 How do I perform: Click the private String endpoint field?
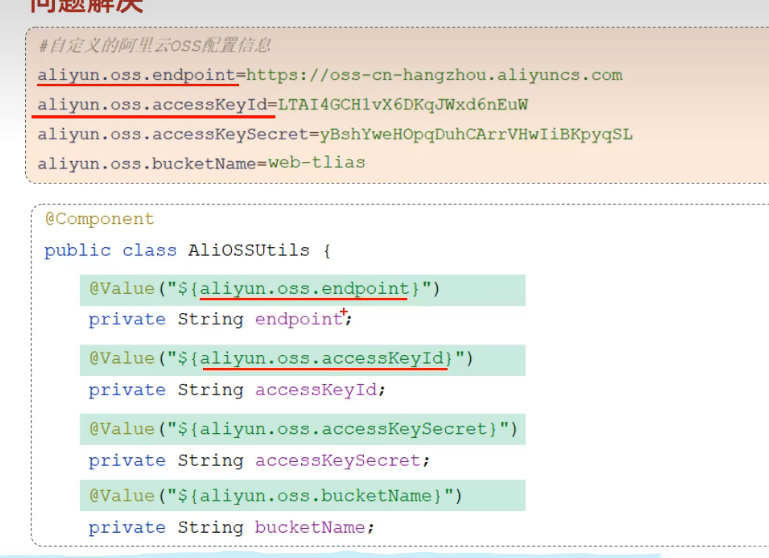point(220,320)
